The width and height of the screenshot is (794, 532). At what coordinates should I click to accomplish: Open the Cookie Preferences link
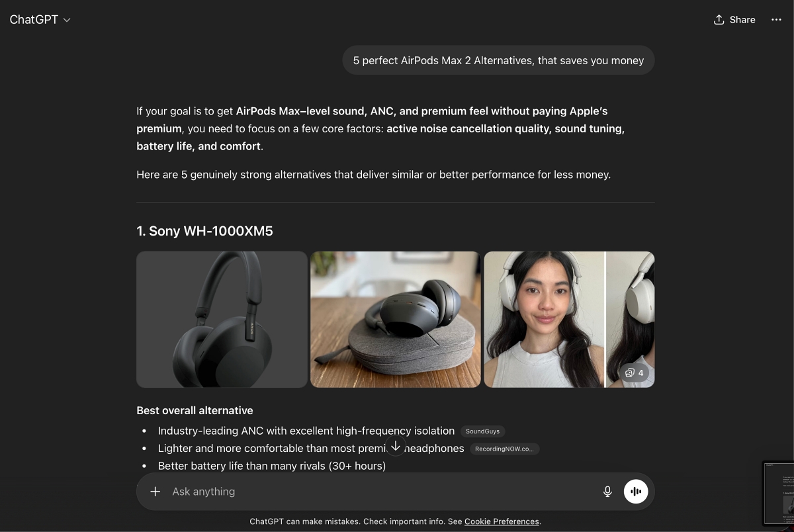pyautogui.click(x=502, y=521)
